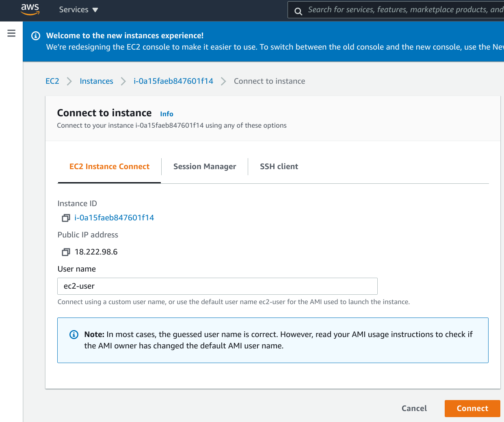Navigate to EC2 via the breadcrumb
Image resolution: width=504 pixels, height=422 pixels.
coord(52,81)
